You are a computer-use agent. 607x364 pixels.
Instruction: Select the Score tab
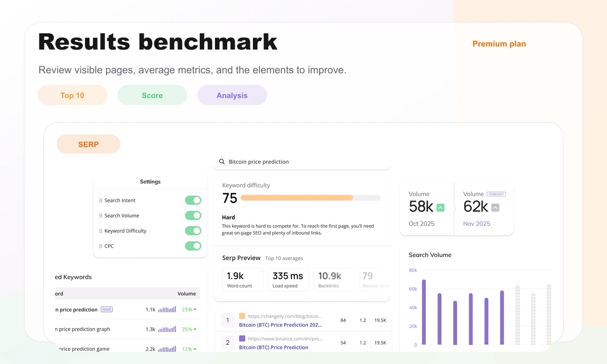(152, 95)
